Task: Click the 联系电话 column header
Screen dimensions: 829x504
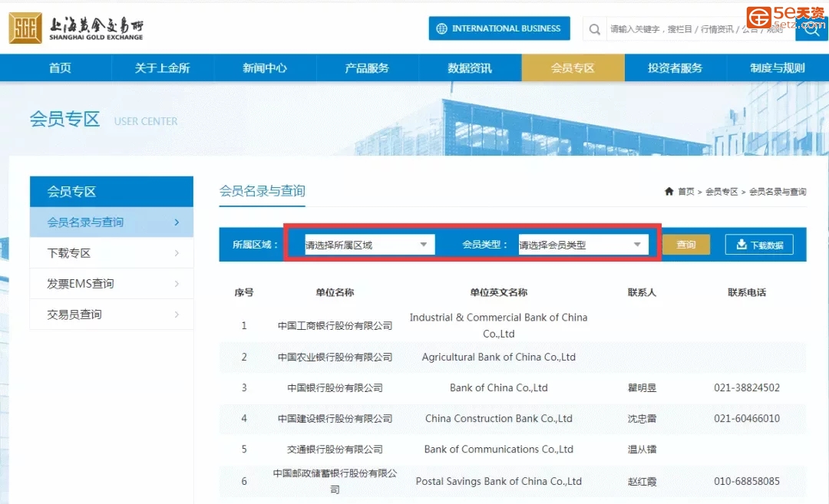Action: click(x=747, y=292)
